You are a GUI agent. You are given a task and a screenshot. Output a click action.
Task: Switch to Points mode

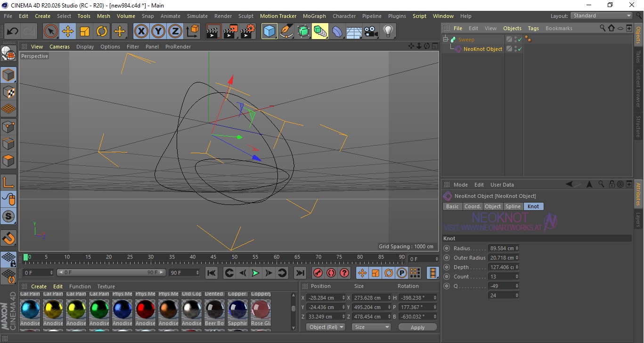point(8,126)
